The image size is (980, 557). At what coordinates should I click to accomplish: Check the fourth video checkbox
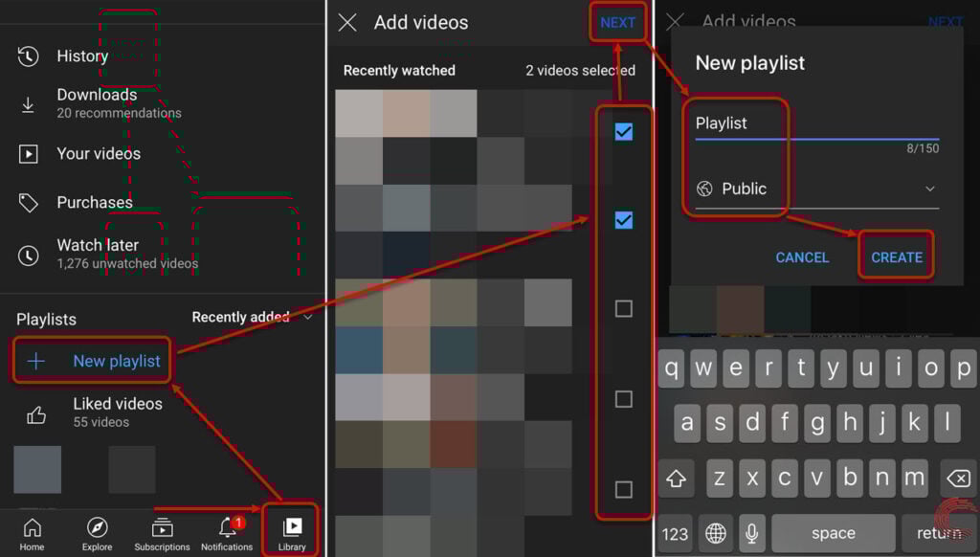pyautogui.click(x=623, y=399)
